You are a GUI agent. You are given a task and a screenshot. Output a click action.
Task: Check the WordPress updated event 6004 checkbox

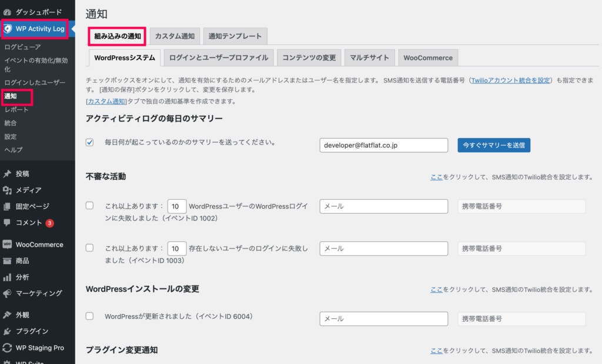click(x=89, y=316)
